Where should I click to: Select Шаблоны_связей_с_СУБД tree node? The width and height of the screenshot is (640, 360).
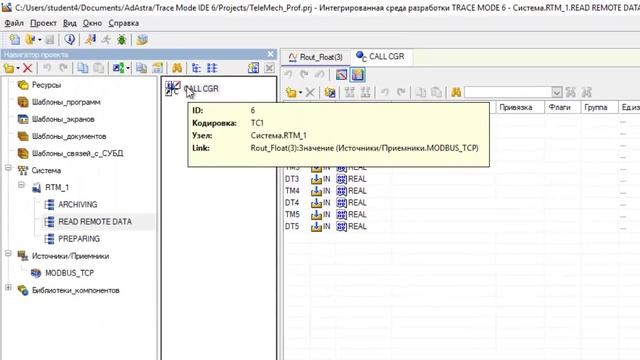(x=78, y=153)
